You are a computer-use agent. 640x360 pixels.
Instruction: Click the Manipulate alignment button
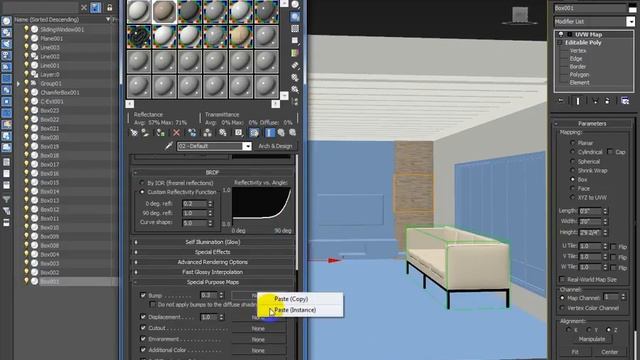tap(592, 339)
